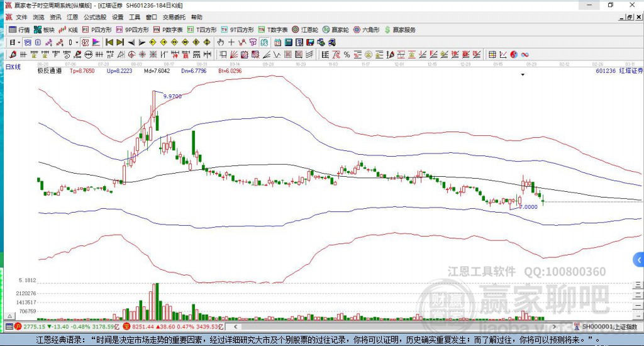Viewport: 644px width, 346px height.
Task: Open the 江恩轮 Gann wheel
Action: click(305, 30)
